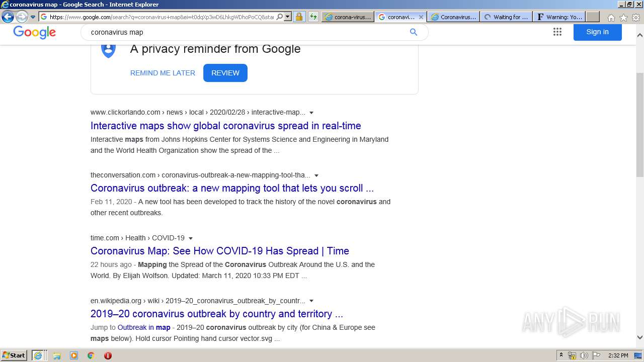Screen dimensions: 644x362
Task: Open the Google apps grid
Action: pos(557,32)
